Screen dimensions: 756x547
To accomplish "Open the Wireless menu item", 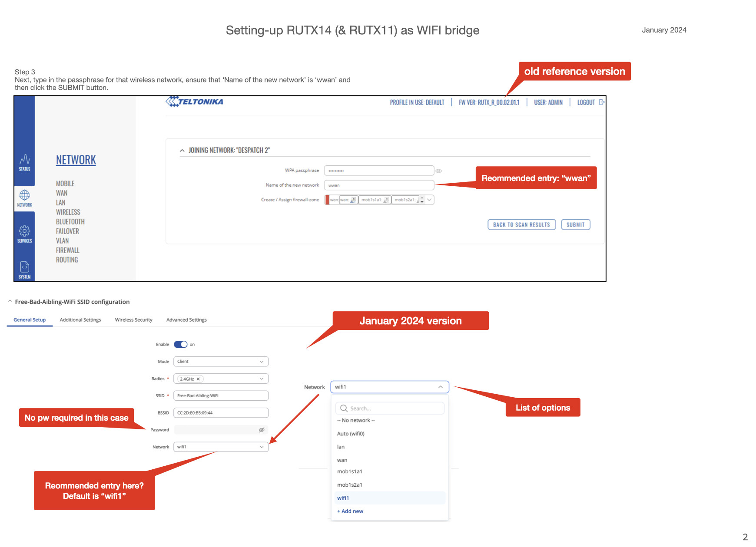I will click(x=68, y=212).
